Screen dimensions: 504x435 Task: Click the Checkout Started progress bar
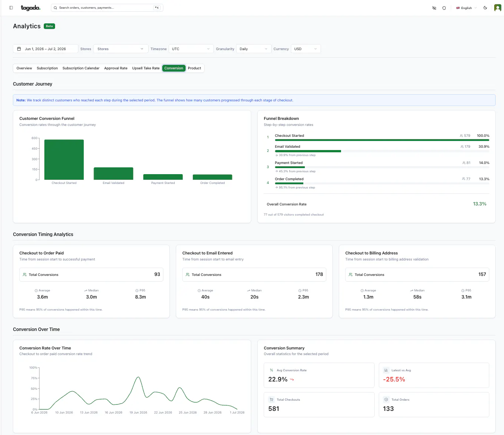coord(382,140)
